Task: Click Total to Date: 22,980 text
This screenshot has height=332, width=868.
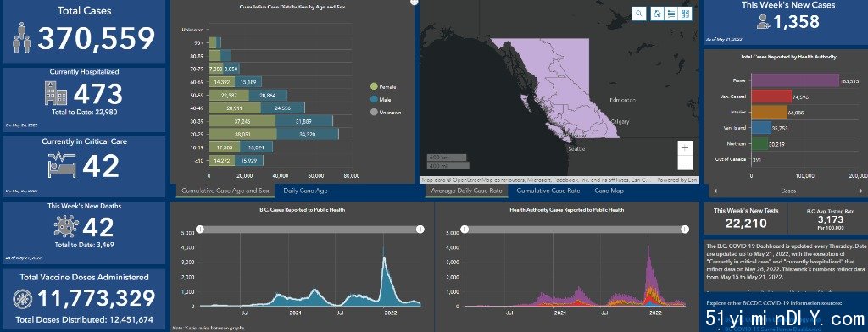Action: coord(85,112)
